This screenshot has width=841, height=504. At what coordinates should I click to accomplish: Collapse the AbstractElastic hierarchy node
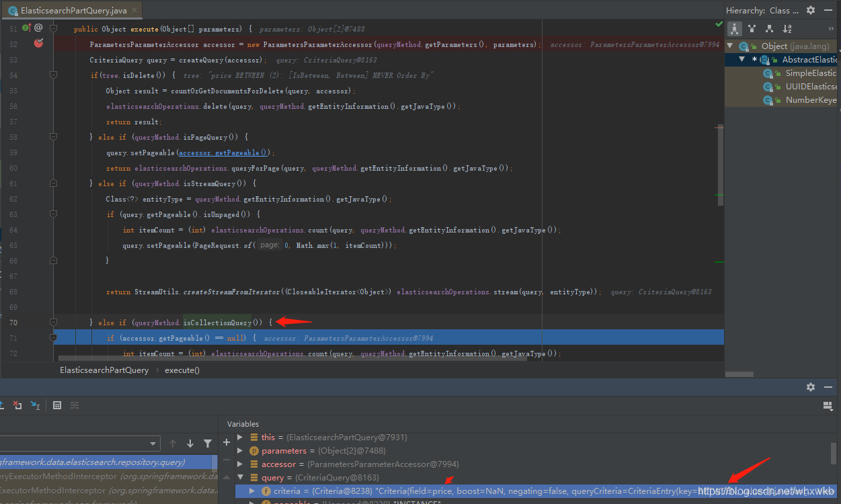[742, 60]
